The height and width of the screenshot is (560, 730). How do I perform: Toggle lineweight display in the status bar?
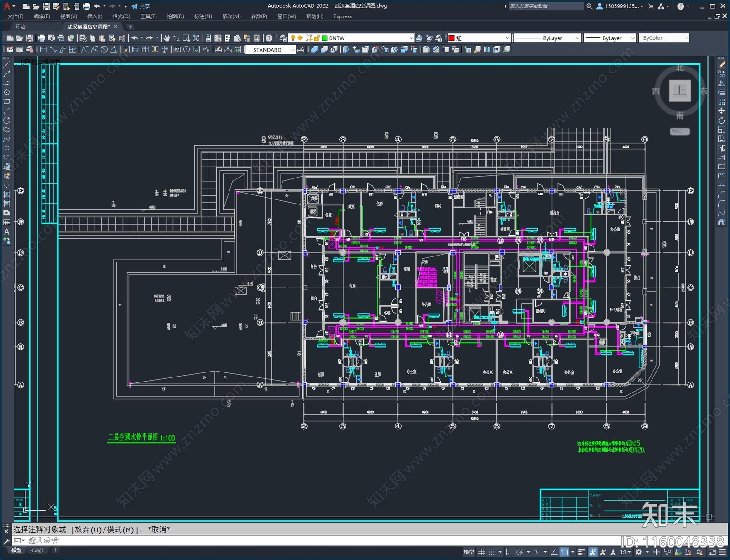[581, 552]
